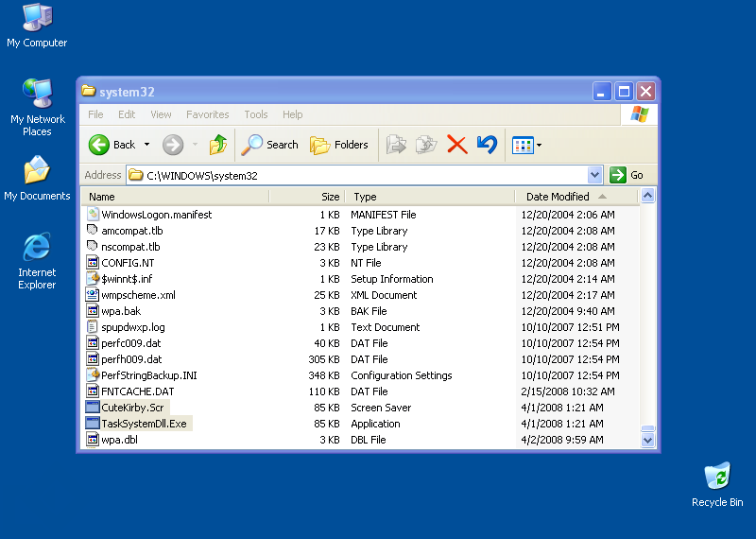Click the Move To toolbar icon
756x539 pixels.
pyautogui.click(x=396, y=145)
